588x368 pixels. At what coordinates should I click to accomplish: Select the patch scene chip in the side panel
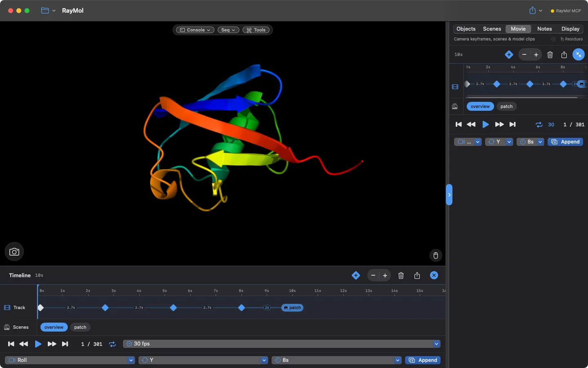[506, 106]
